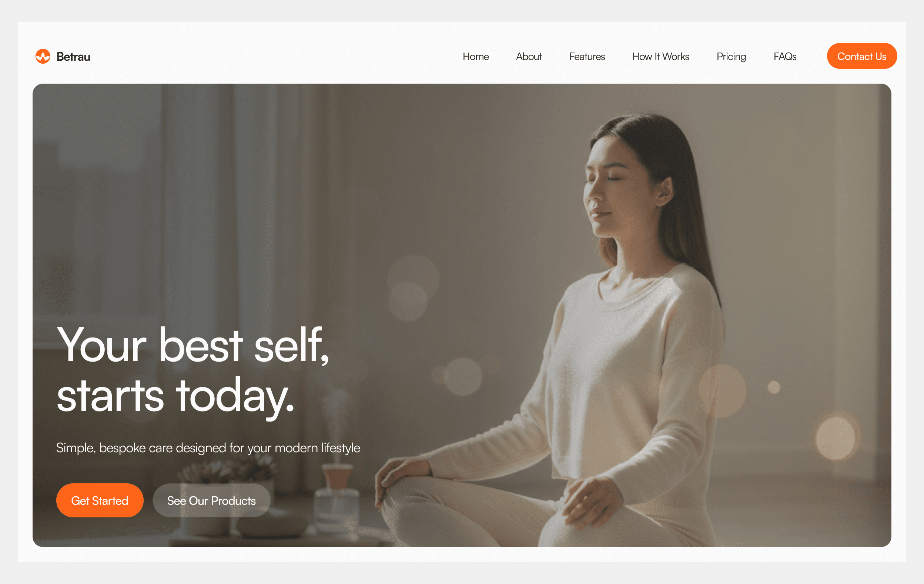Click the large glowing bokeh light circle
This screenshot has height=584, width=924.
click(836, 438)
